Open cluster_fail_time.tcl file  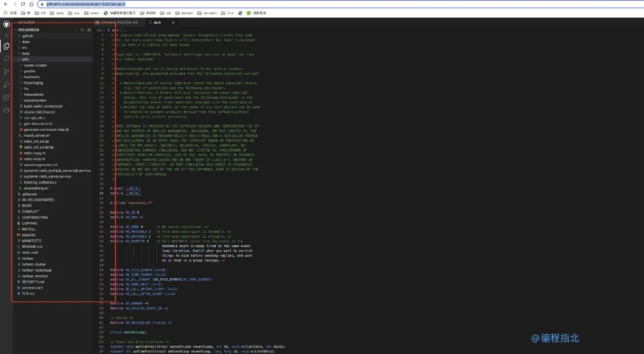54,112
